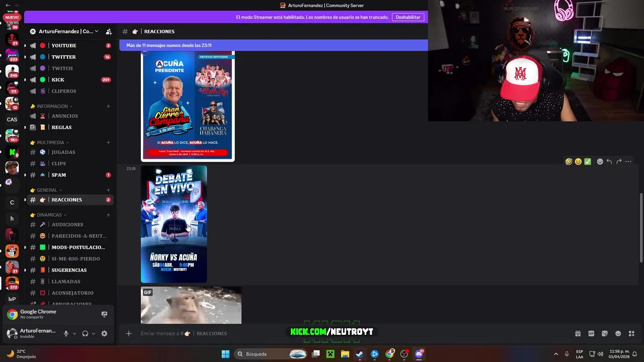Click the screen share switch icon

[x=104, y=314]
